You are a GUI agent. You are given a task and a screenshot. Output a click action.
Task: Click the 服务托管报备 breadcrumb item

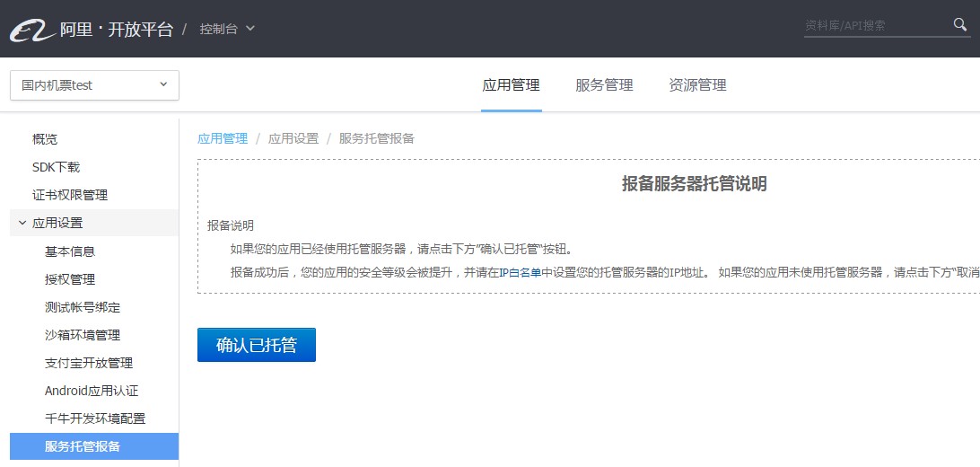377,138
